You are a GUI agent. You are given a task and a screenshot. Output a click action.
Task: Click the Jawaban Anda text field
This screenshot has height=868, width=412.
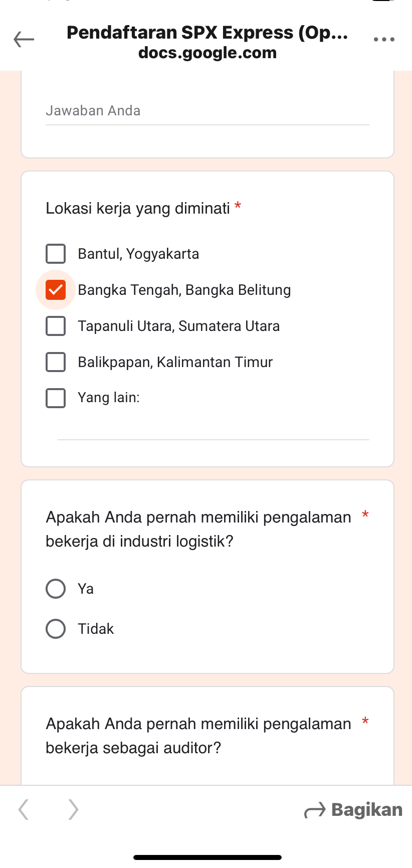207,111
